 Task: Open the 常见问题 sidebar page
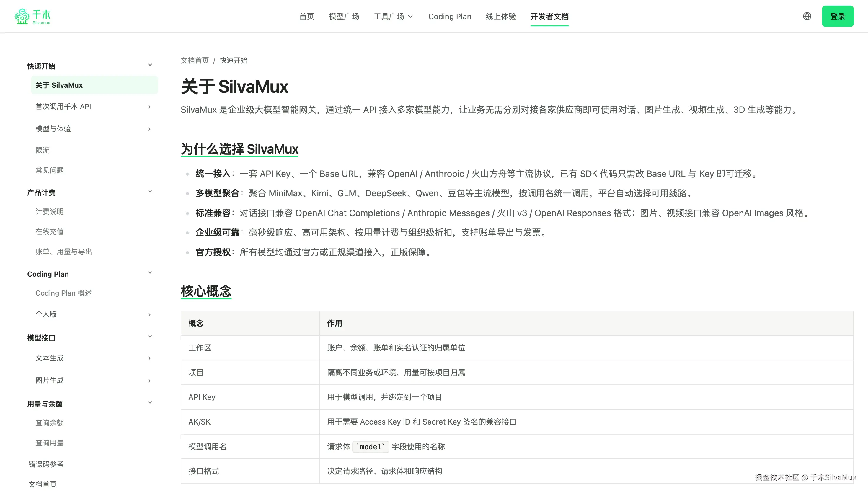pyautogui.click(x=49, y=170)
